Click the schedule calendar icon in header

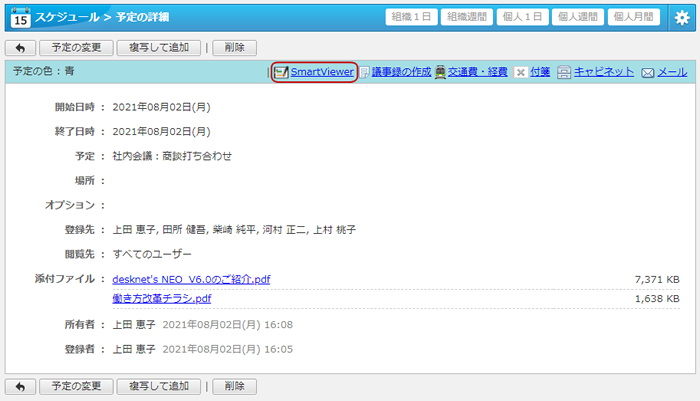pyautogui.click(x=20, y=17)
